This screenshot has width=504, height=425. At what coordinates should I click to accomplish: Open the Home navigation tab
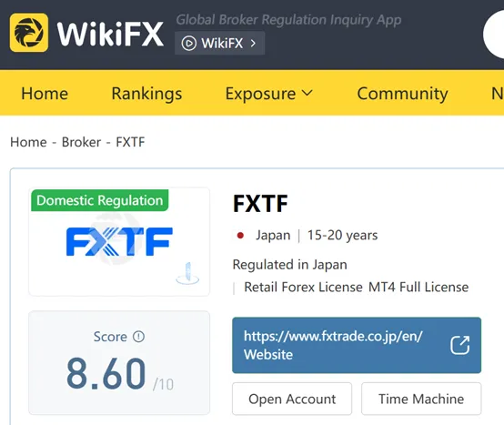(x=45, y=94)
